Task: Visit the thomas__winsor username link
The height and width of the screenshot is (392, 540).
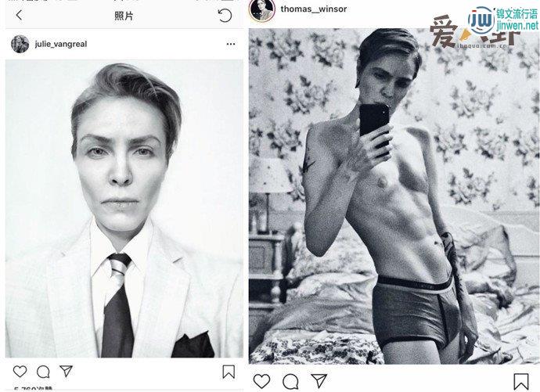Action: tap(314, 9)
